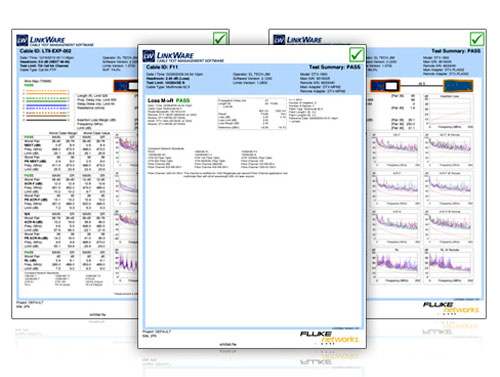Click the green checkmark on the LT8-EXP-002 report
500x377 pixels.
220,39
